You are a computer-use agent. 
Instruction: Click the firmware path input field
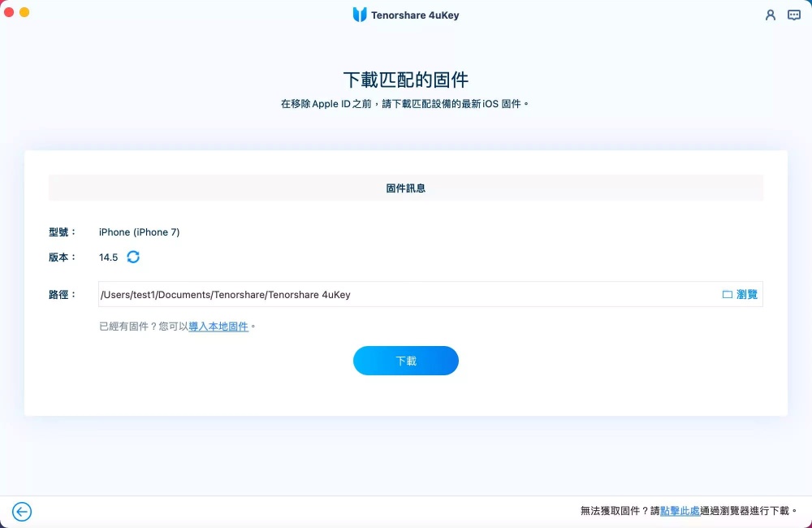coord(430,294)
